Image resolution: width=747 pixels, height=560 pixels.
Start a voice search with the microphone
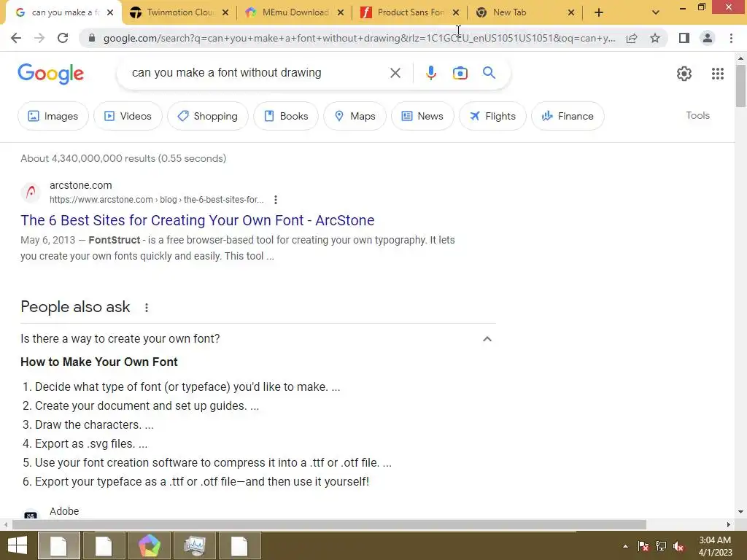pyautogui.click(x=430, y=73)
